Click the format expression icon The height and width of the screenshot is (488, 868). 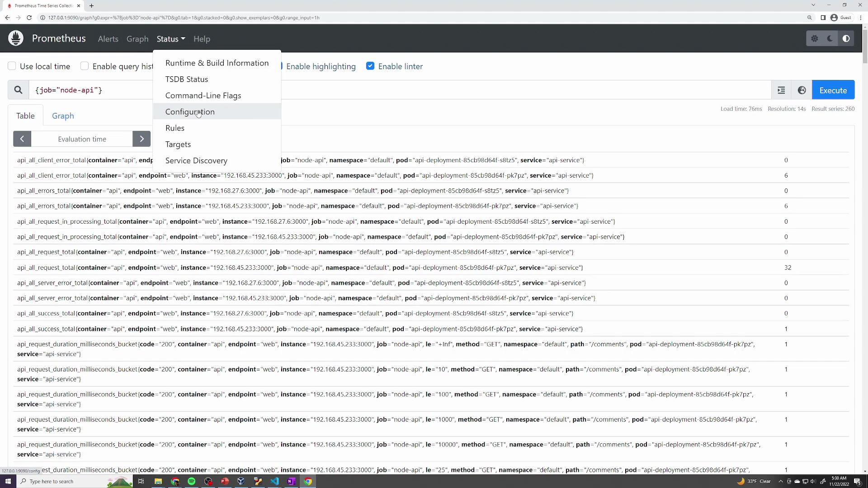point(781,90)
